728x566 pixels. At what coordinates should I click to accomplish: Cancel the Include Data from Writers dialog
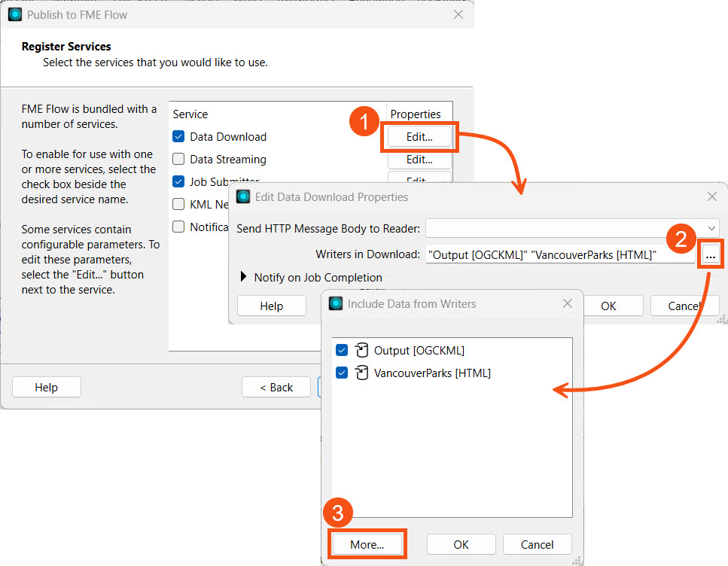(538, 544)
